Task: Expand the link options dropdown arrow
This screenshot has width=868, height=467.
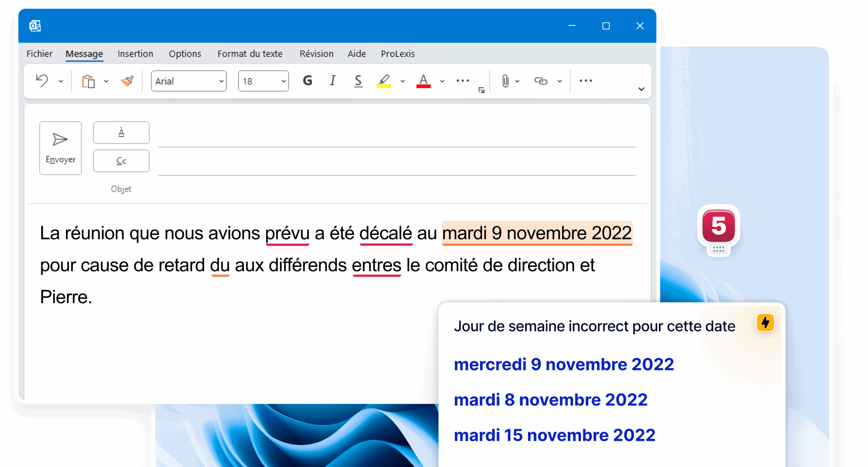Action: [560, 81]
